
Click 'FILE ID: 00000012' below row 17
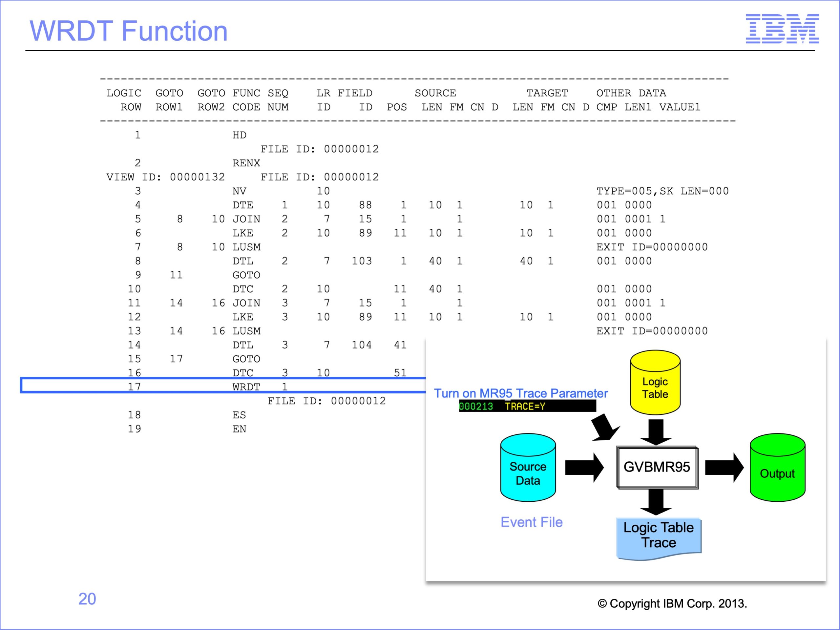(x=326, y=401)
